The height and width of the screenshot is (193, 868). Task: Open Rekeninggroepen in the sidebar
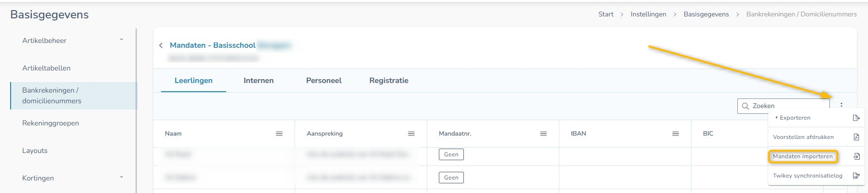tap(51, 123)
